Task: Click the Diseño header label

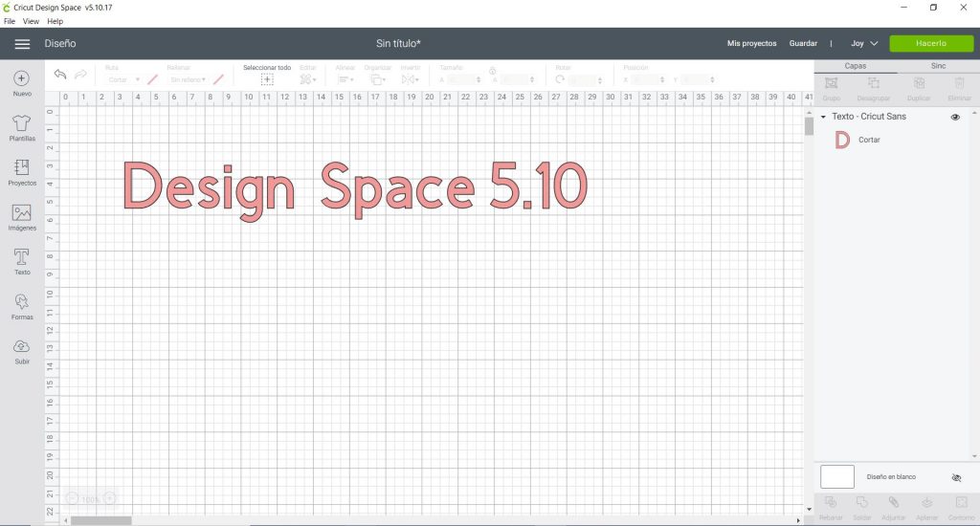Action: coord(60,44)
